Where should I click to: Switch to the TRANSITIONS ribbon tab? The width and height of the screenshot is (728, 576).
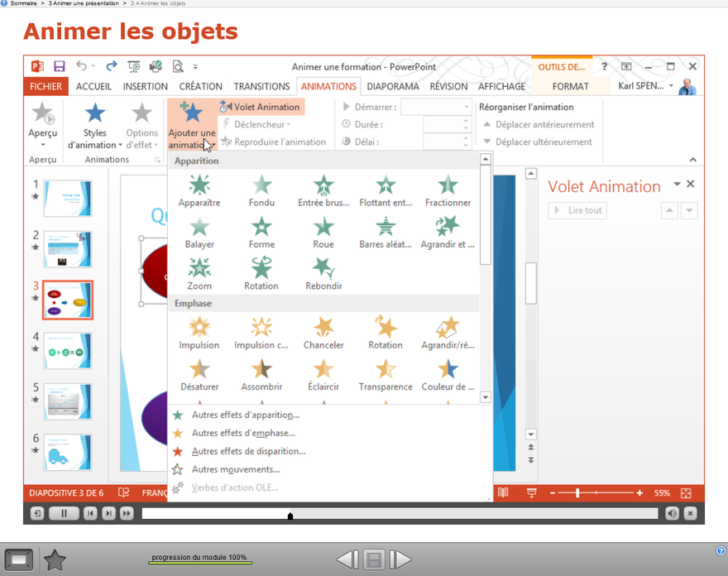coord(261,86)
